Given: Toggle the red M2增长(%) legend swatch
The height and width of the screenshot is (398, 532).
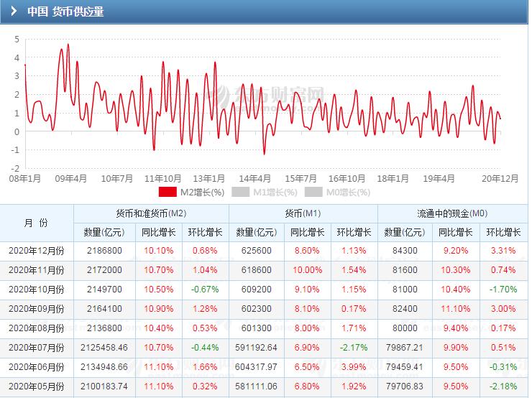Looking at the screenshot, I should [x=168, y=193].
